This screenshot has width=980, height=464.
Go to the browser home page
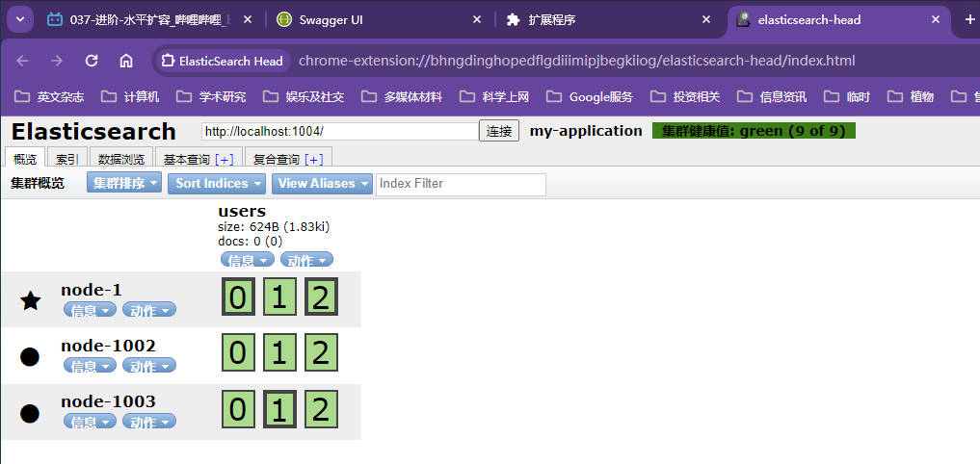pos(126,61)
